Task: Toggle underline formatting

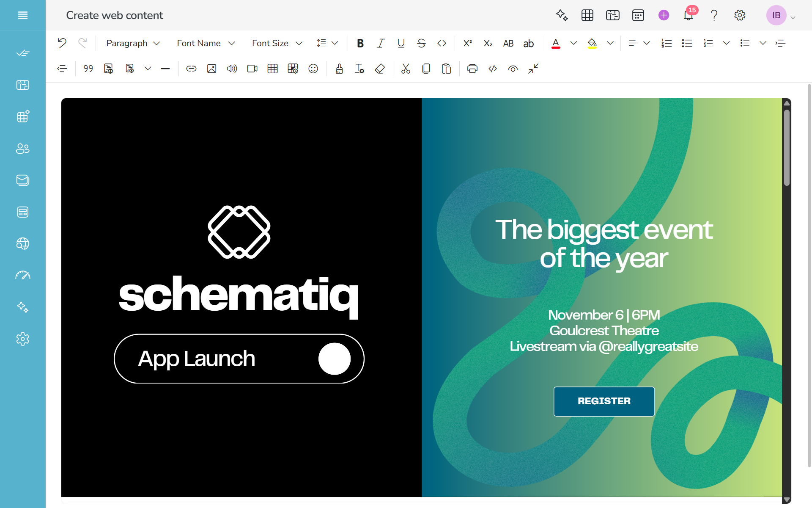Action: pyautogui.click(x=401, y=43)
